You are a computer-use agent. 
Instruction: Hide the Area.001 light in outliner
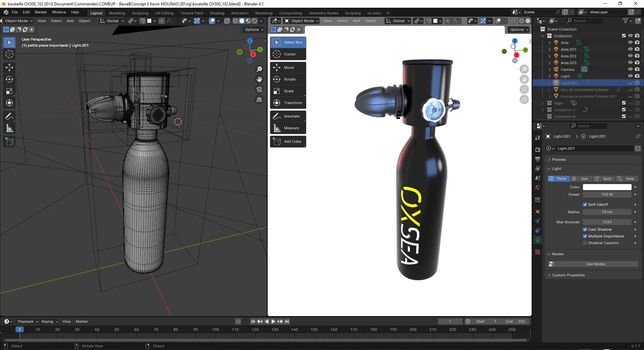(630, 49)
